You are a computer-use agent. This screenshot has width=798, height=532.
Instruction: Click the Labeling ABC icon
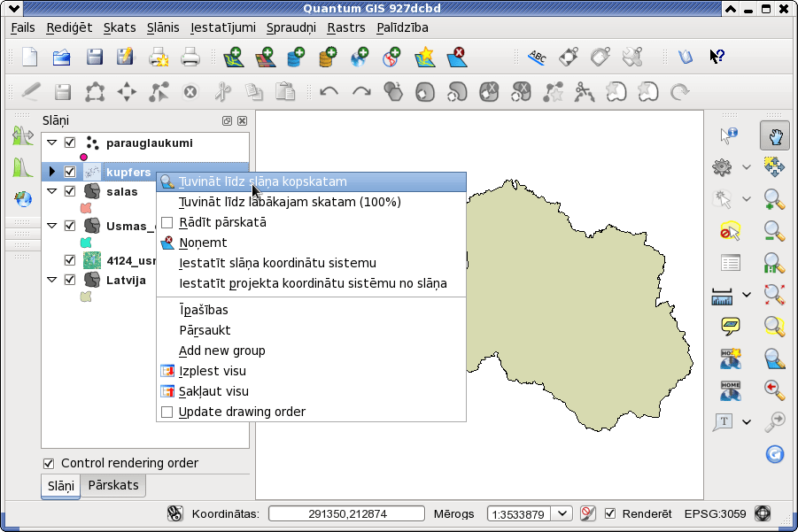(x=537, y=57)
